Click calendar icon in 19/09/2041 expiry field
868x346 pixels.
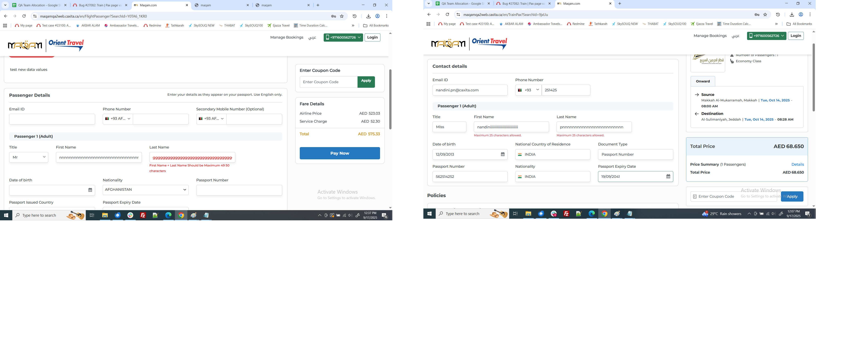pyautogui.click(x=668, y=177)
